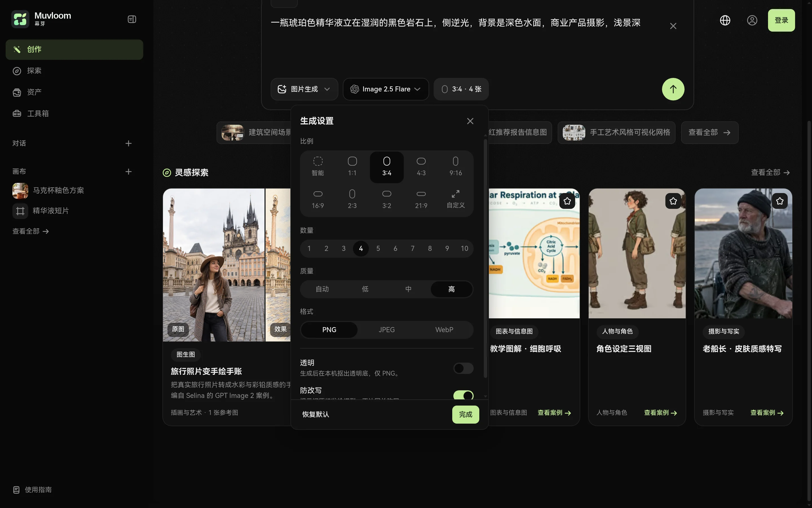The height and width of the screenshot is (508, 812).
Task: Choose the 自定义 custom ratio icon
Action: [x=456, y=200]
